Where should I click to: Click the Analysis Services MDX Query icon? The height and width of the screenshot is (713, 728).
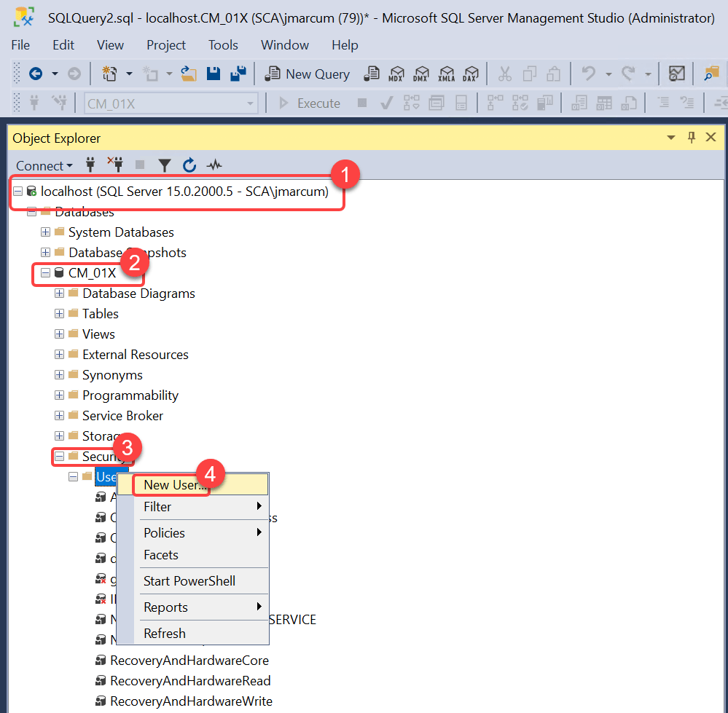click(x=396, y=74)
